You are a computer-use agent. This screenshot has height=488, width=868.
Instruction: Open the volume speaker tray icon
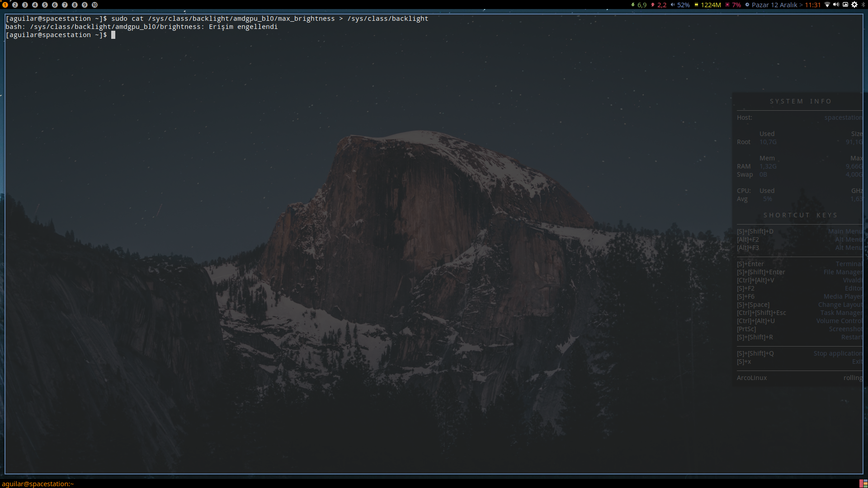(x=836, y=5)
